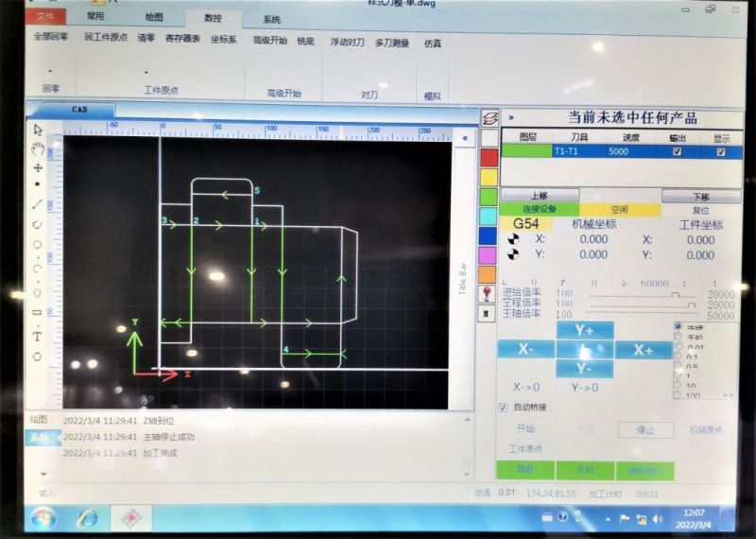This screenshot has width=756, height=539.
Task: Click the log panel's up scroll arrow
Action: click(467, 420)
